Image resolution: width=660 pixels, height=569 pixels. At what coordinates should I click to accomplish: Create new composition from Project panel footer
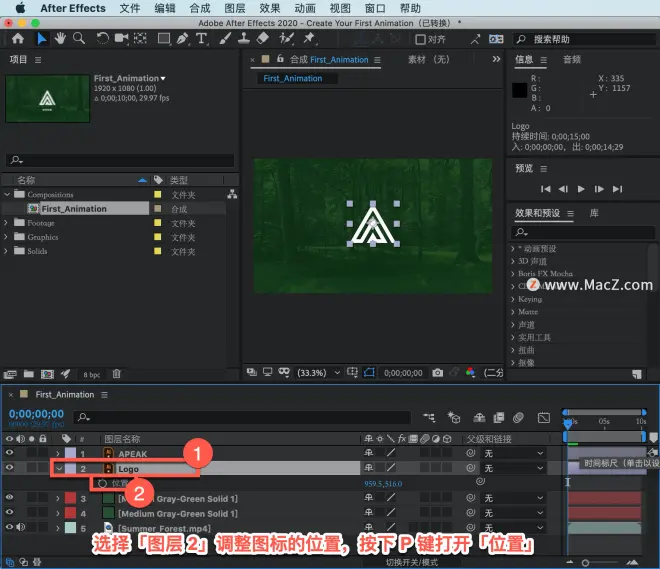[47, 374]
